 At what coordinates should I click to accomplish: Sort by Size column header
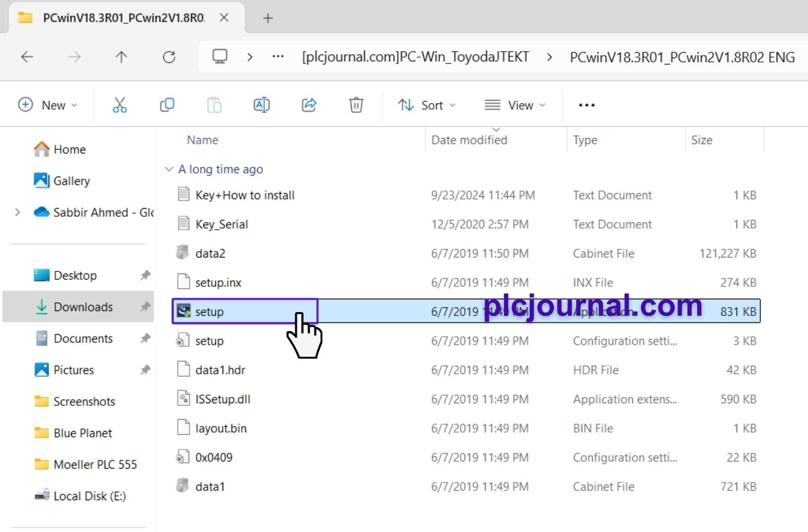pyautogui.click(x=702, y=140)
